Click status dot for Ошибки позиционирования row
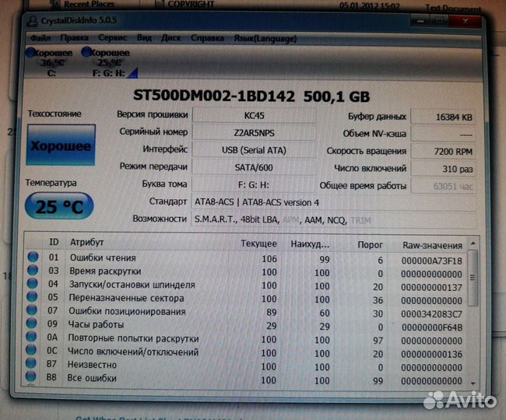 point(32,310)
